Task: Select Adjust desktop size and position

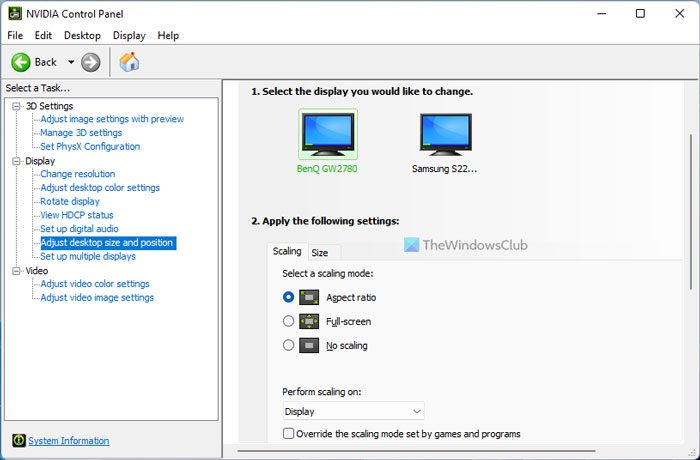Action: [108, 243]
